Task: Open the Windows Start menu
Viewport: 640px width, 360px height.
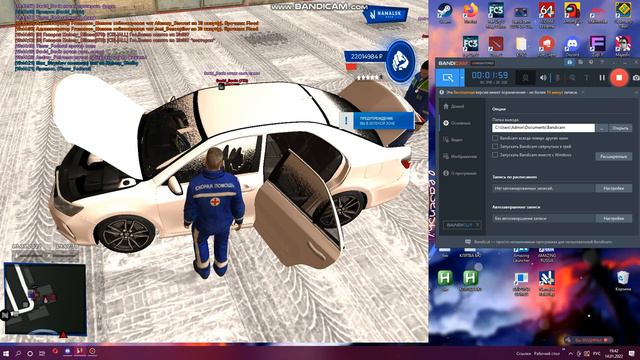Action: (6, 353)
